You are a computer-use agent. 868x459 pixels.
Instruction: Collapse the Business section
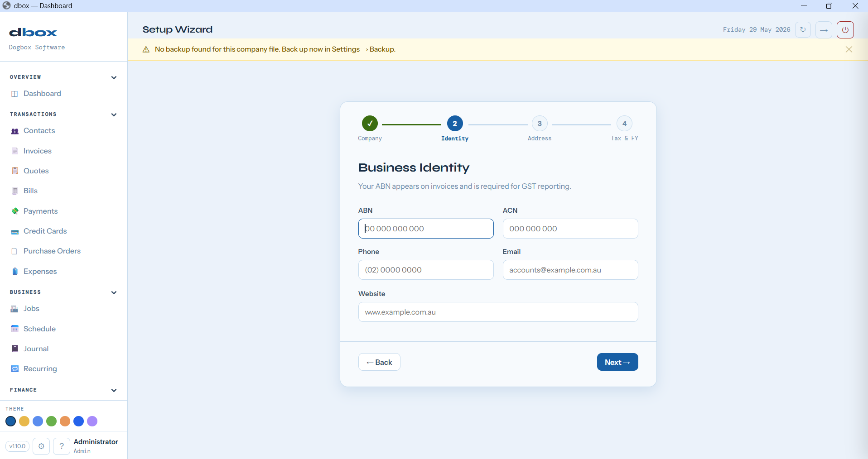pyautogui.click(x=114, y=292)
